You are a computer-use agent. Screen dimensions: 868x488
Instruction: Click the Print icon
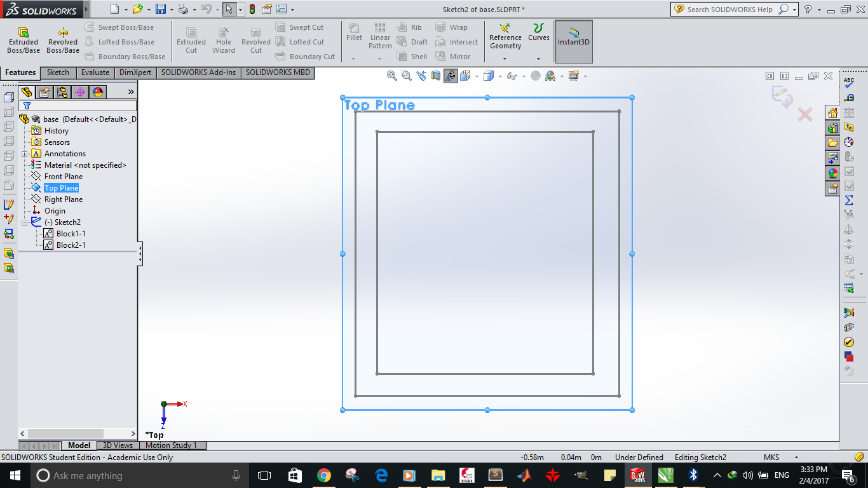pyautogui.click(x=183, y=9)
